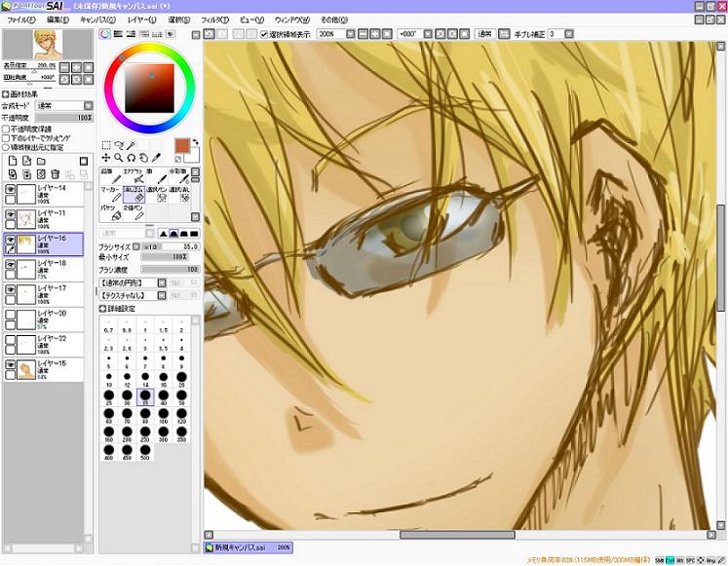Select the hand pan tool
Viewport: 728px width, 566px height.
point(144,158)
